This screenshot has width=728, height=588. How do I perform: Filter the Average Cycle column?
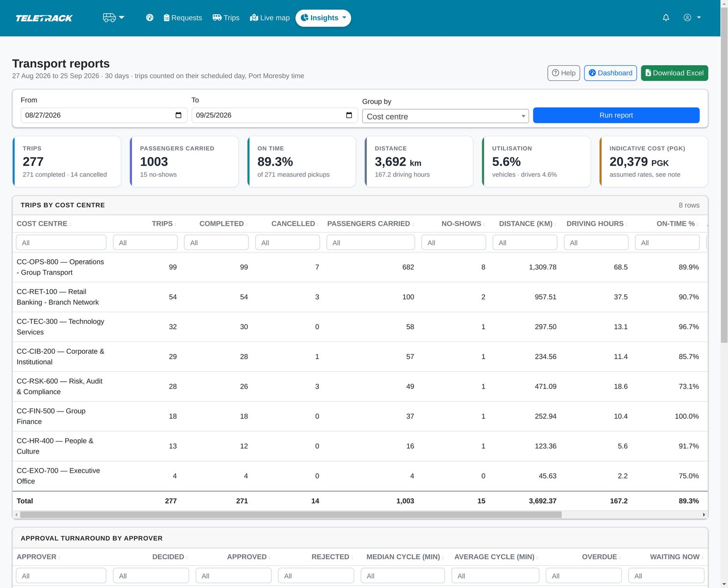(495, 576)
